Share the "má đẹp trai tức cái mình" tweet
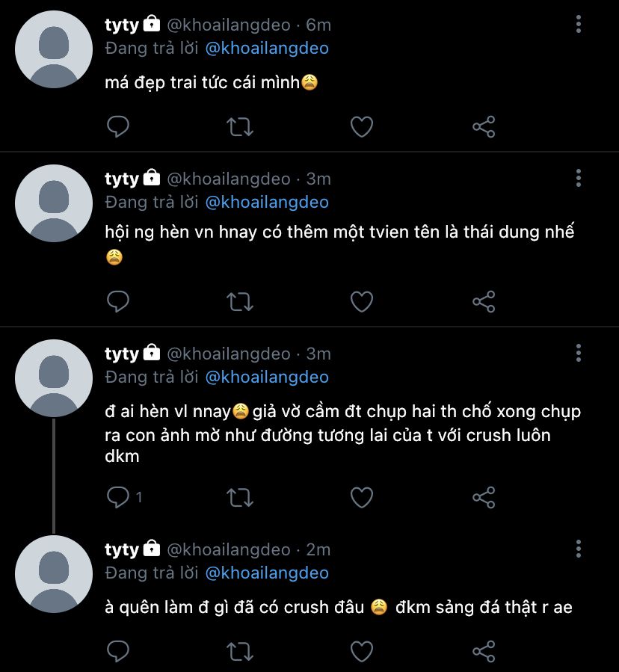 pyautogui.click(x=484, y=127)
